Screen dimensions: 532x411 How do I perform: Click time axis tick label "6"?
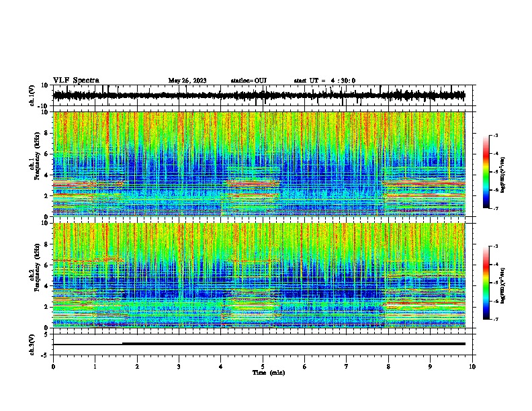click(x=305, y=367)
